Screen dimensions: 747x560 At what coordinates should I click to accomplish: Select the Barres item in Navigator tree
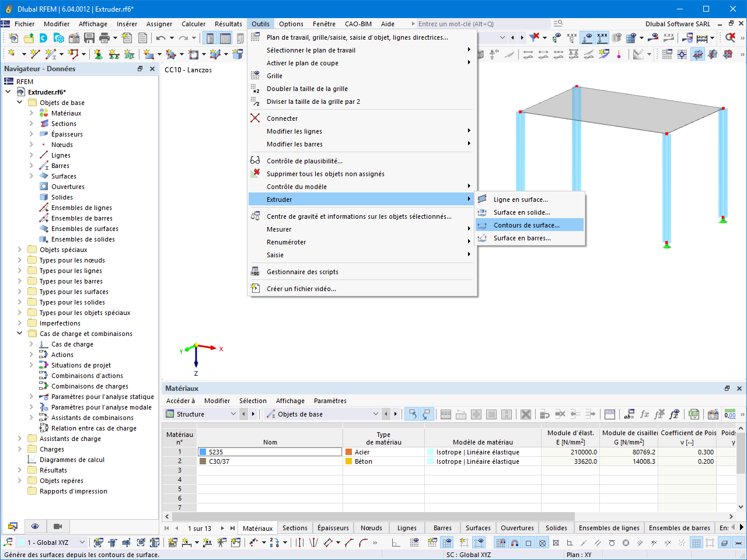pos(60,166)
